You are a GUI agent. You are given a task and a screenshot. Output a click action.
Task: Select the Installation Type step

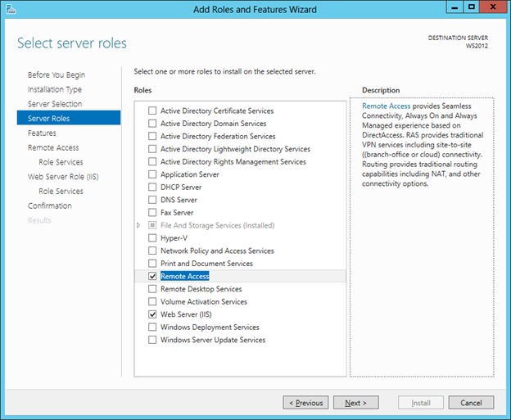click(x=54, y=89)
